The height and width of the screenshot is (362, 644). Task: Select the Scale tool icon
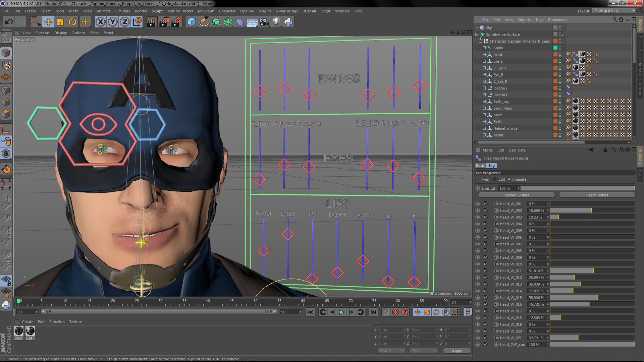point(60,22)
